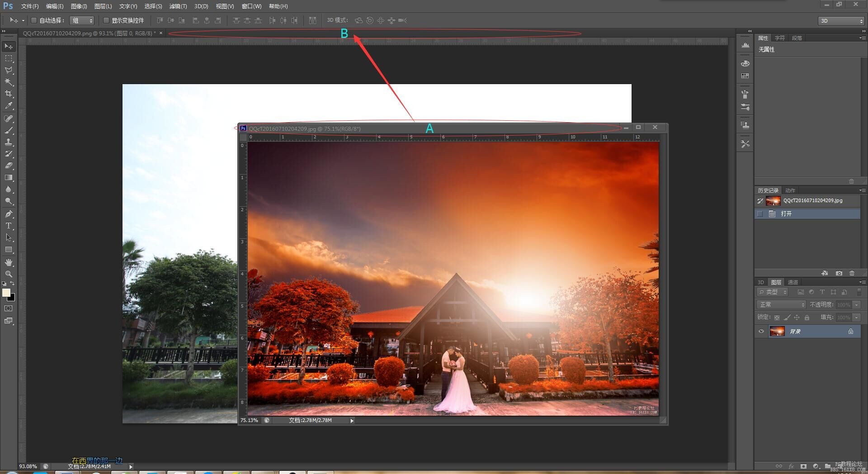Screen dimensions: 868x474
Task: Select the Pen tool
Action: (x=9, y=213)
